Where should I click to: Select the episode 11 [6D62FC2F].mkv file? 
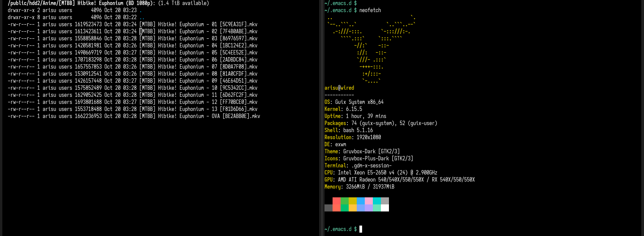pyautogui.click(x=198, y=95)
